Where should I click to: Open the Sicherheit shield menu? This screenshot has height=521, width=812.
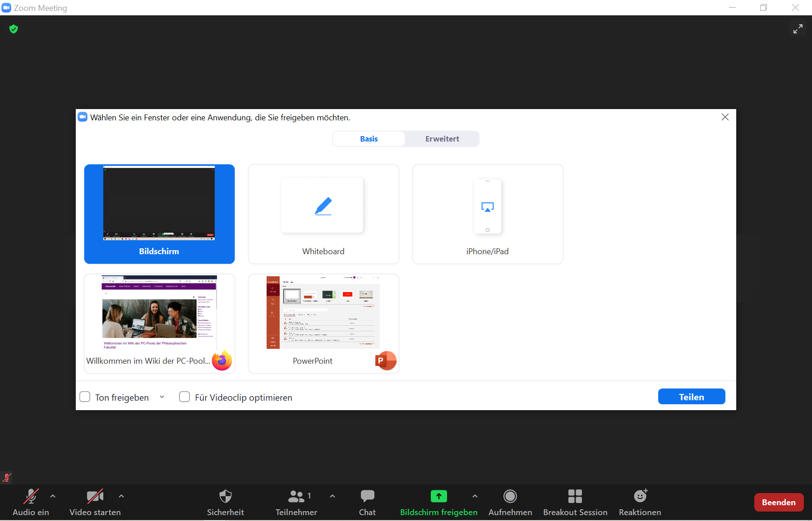click(226, 496)
